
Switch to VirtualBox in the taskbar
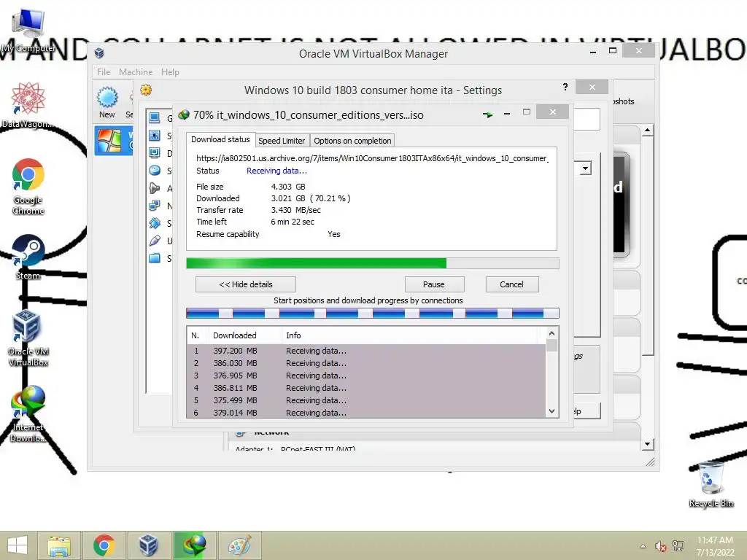point(149,545)
